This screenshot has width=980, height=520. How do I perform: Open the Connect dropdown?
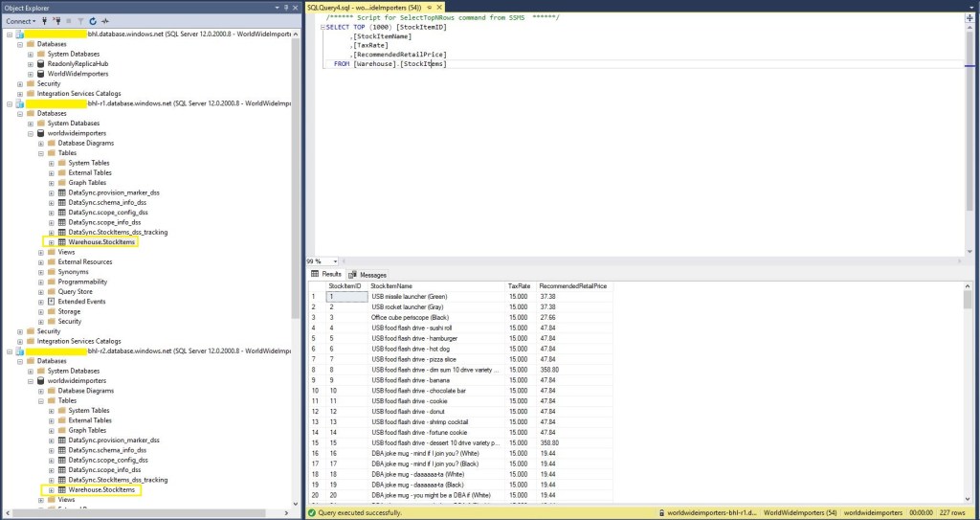pyautogui.click(x=22, y=20)
